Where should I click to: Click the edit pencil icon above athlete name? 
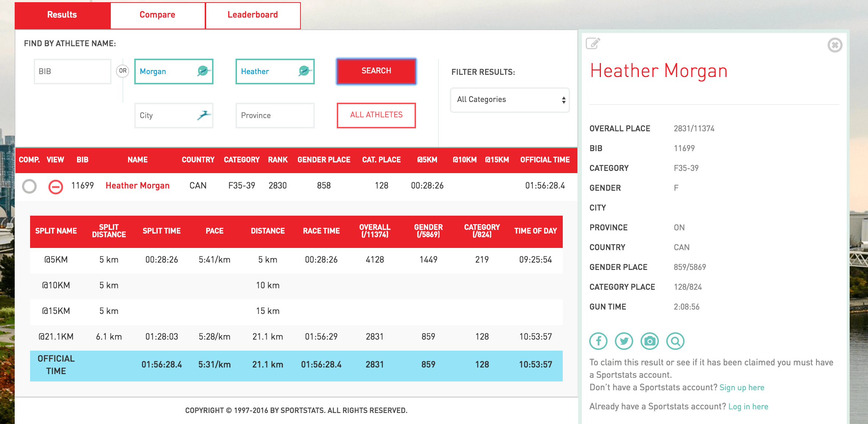pyautogui.click(x=593, y=44)
